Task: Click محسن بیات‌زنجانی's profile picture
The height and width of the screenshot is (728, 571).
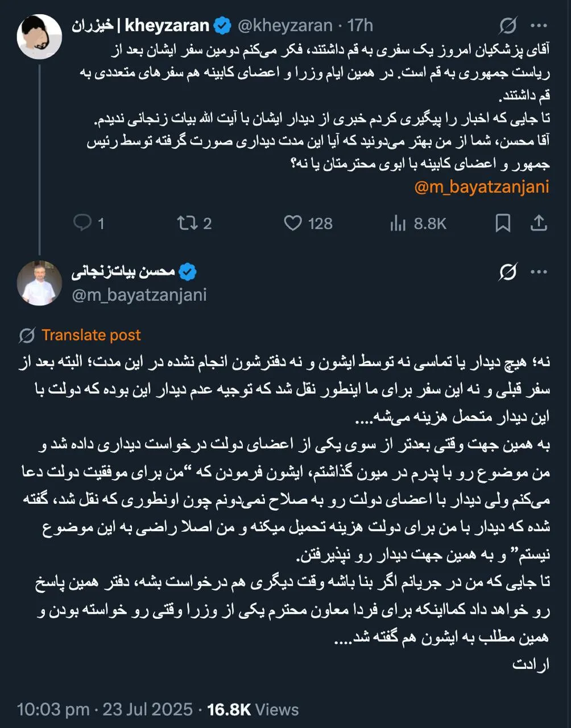Action: (39, 283)
